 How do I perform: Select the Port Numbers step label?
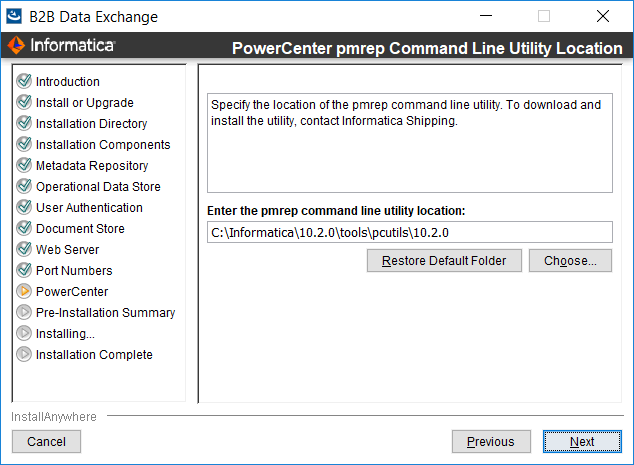tap(74, 271)
